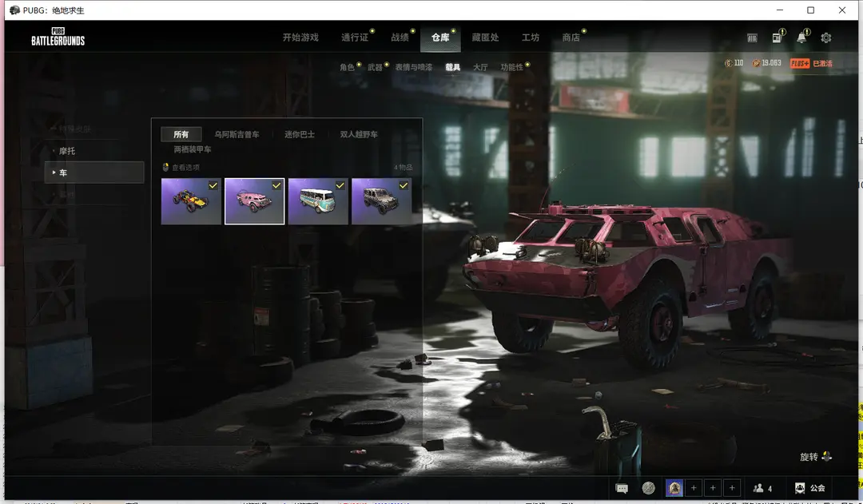Click the crate icon beside news

[752, 38]
